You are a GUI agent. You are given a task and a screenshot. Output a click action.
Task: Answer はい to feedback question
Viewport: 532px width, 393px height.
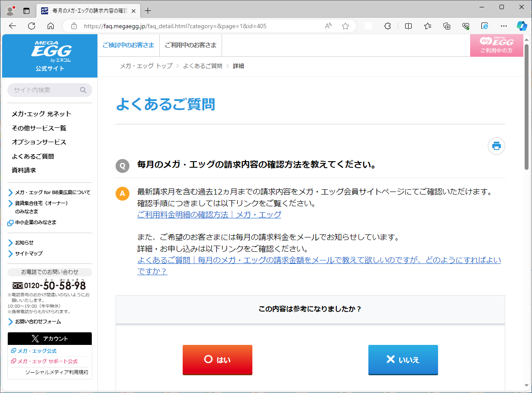click(217, 360)
